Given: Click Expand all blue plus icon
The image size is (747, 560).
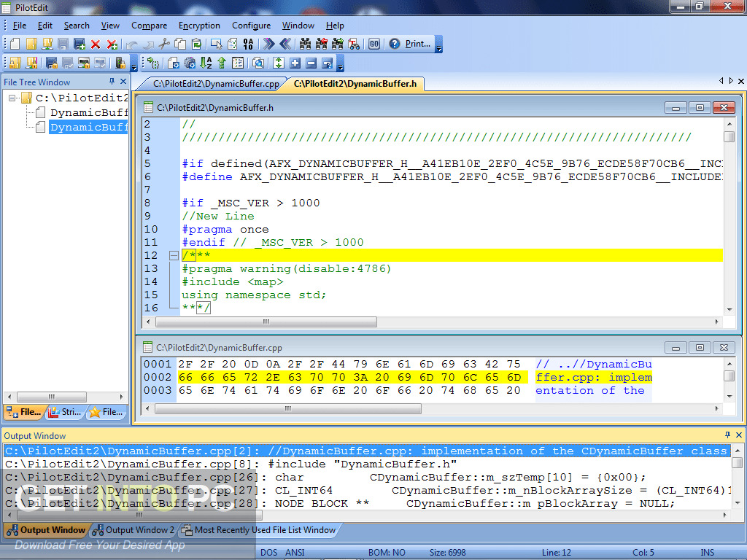Looking at the screenshot, I should (295, 63).
